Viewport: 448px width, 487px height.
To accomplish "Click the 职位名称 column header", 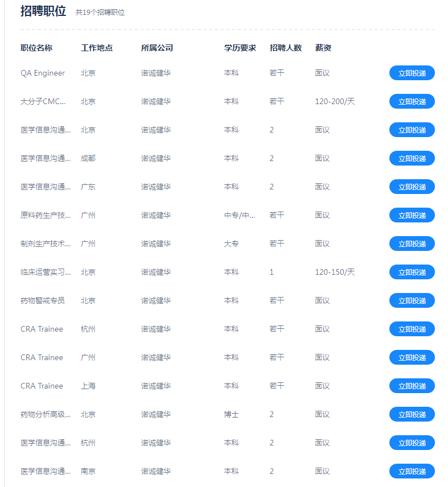I will tap(36, 48).
